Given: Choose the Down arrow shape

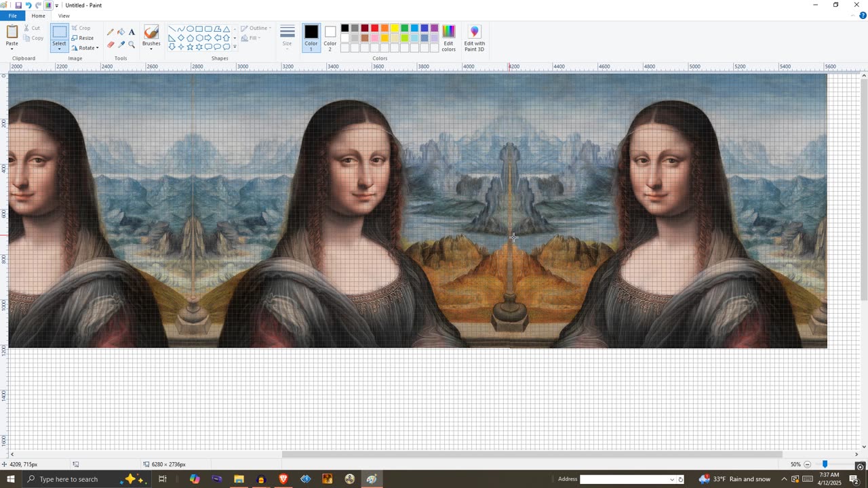Looking at the screenshot, I should 172,47.
